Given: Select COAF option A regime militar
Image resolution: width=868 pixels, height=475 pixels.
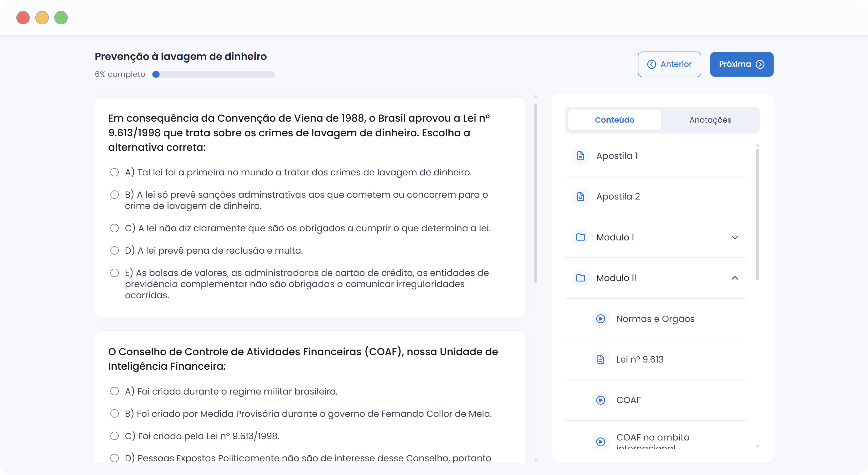Looking at the screenshot, I should click(115, 391).
